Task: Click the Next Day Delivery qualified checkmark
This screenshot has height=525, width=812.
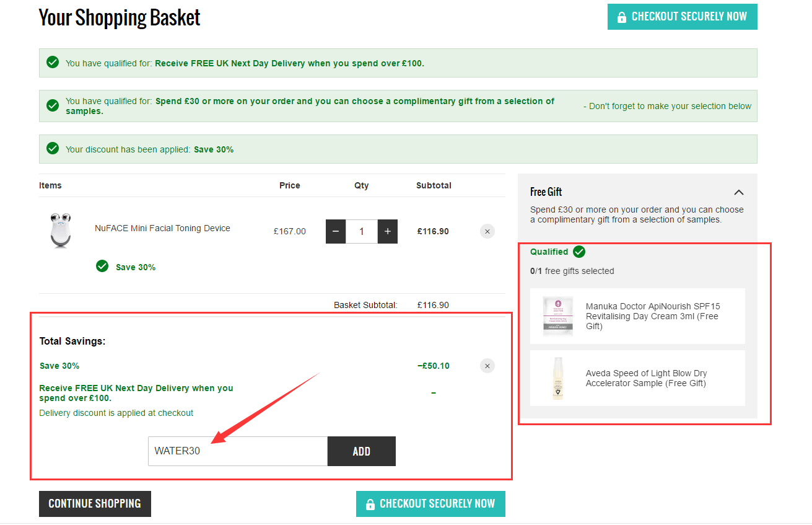Action: tap(53, 62)
